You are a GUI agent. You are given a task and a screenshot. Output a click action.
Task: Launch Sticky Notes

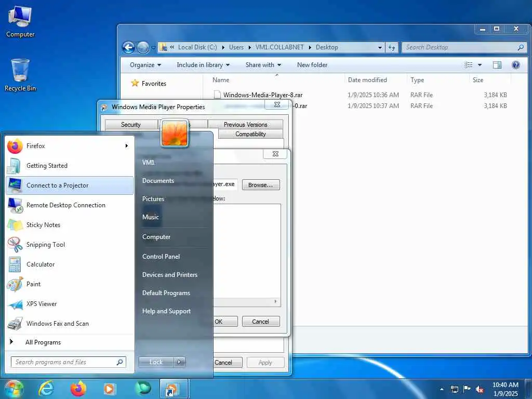pyautogui.click(x=70, y=224)
